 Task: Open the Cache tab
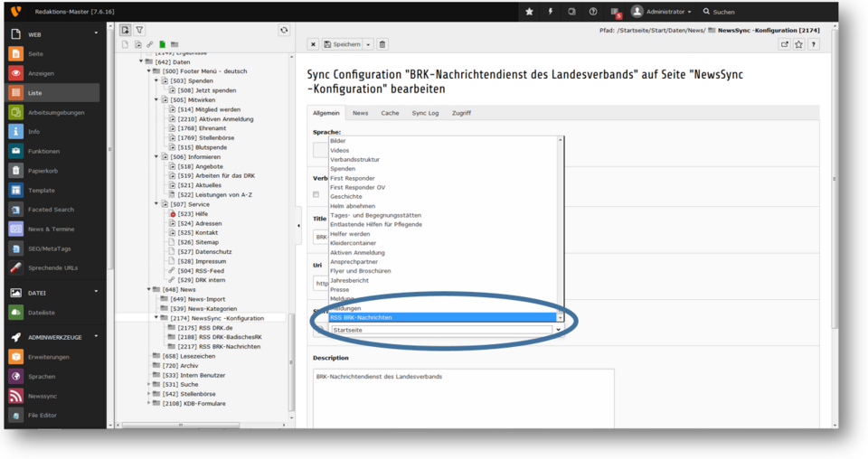390,113
